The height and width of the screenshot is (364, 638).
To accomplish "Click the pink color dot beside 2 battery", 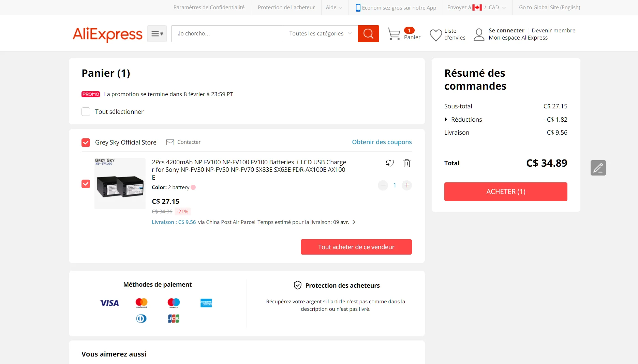I will click(x=193, y=187).
